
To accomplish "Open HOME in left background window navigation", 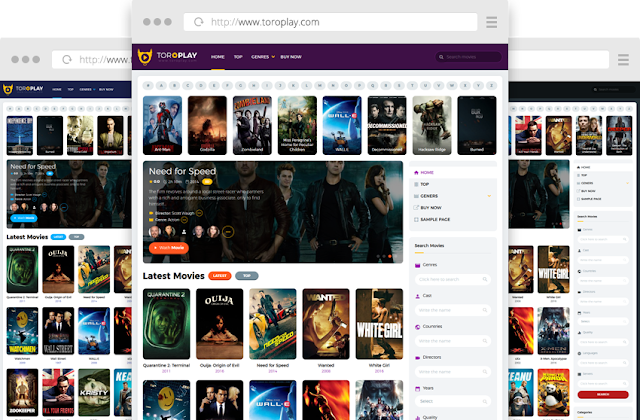I will (57, 89).
